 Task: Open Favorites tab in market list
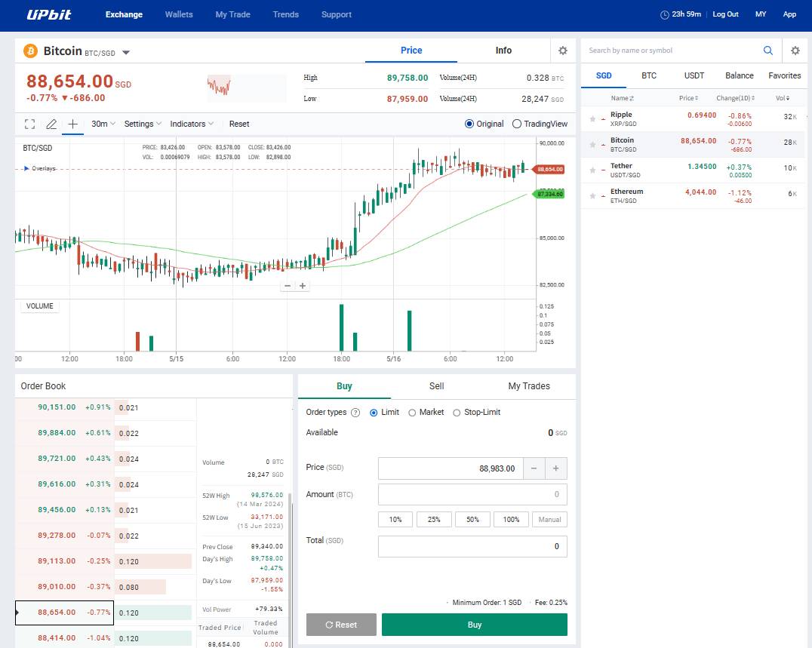coord(785,75)
